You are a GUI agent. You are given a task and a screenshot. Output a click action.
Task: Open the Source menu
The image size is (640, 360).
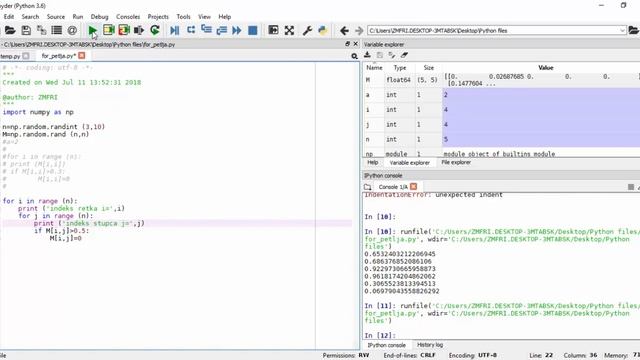[56, 17]
